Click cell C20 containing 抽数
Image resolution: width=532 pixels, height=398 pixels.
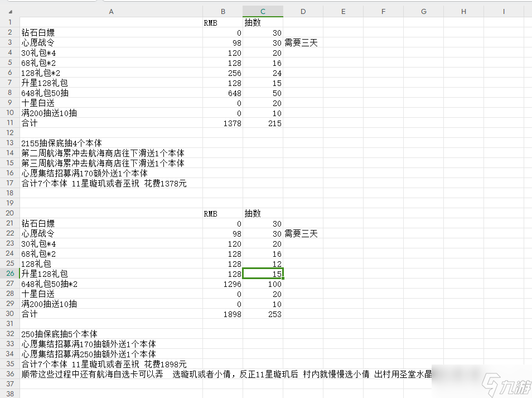pos(263,213)
